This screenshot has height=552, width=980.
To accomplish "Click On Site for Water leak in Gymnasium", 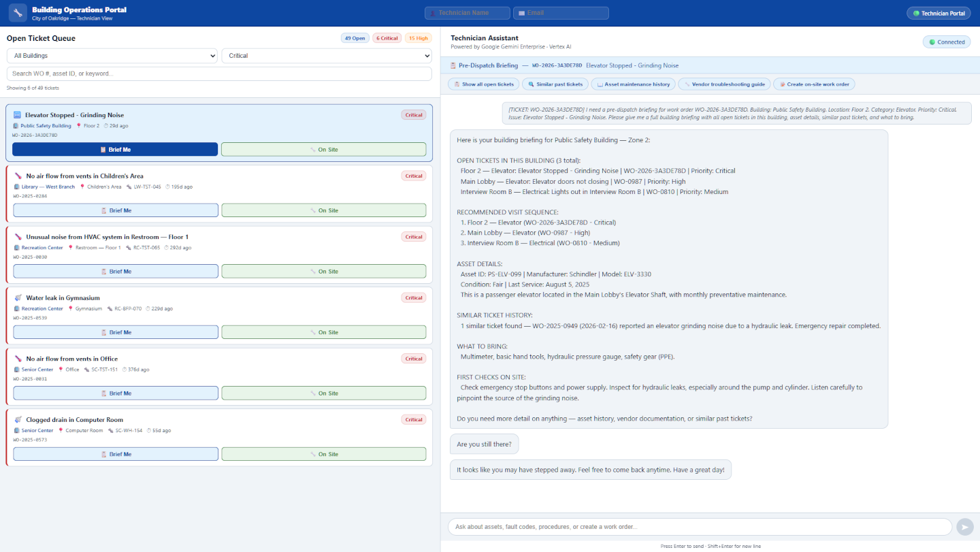I will pos(324,332).
